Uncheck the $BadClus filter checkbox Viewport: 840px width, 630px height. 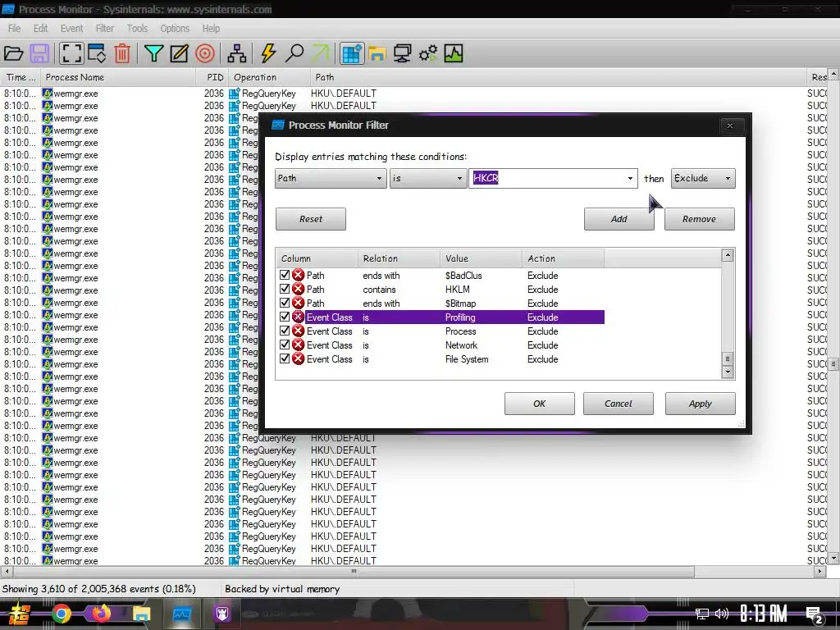(x=285, y=275)
